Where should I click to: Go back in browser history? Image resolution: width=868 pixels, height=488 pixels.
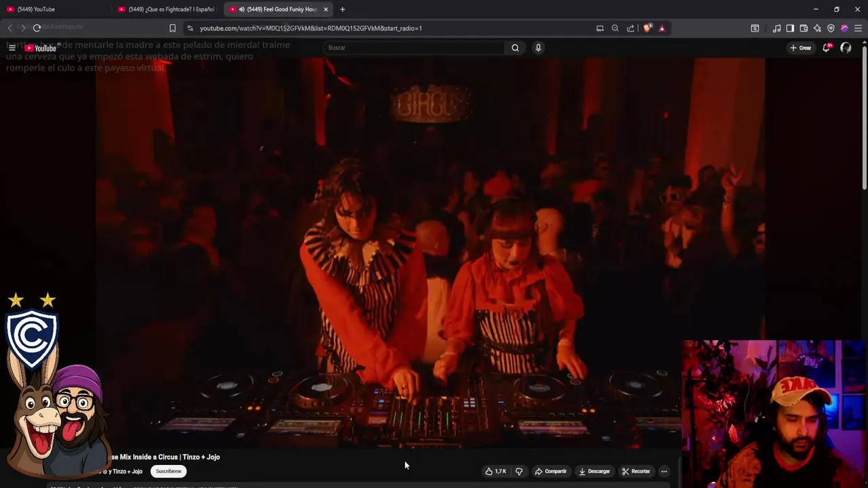coord(9,28)
